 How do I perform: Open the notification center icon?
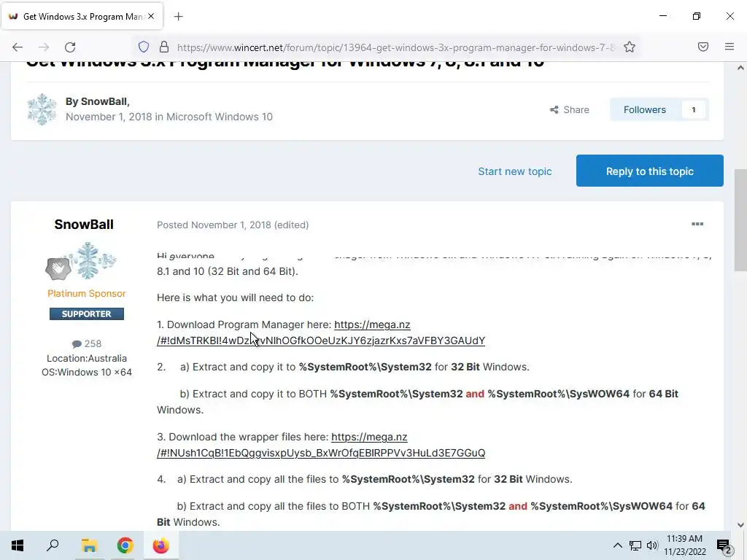point(724,545)
